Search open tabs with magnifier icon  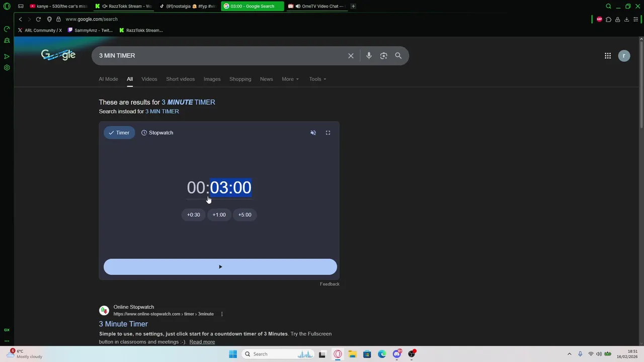point(608,7)
